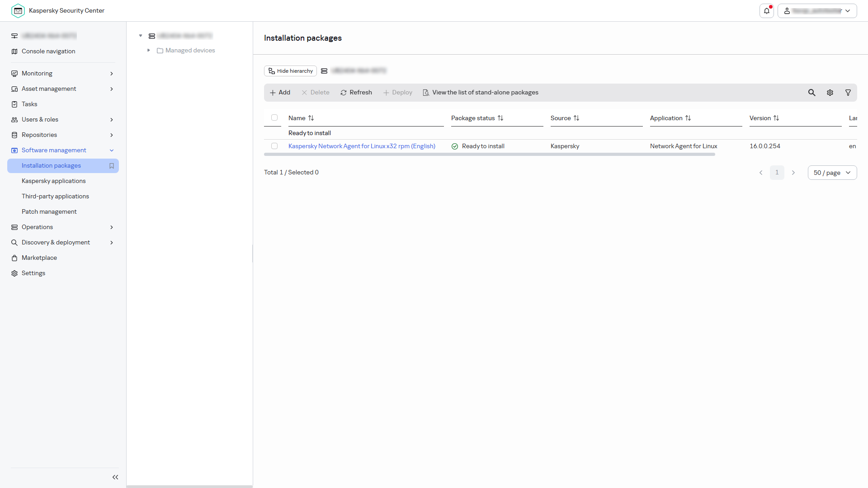Click the bookmark icon on Installation packages
Image resolution: width=868 pixels, height=488 pixels.
tap(112, 166)
